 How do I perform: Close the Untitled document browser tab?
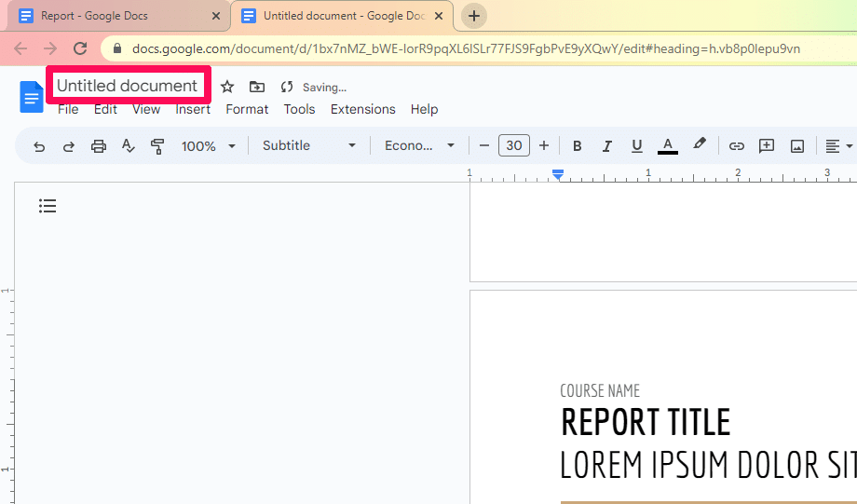[x=439, y=16]
